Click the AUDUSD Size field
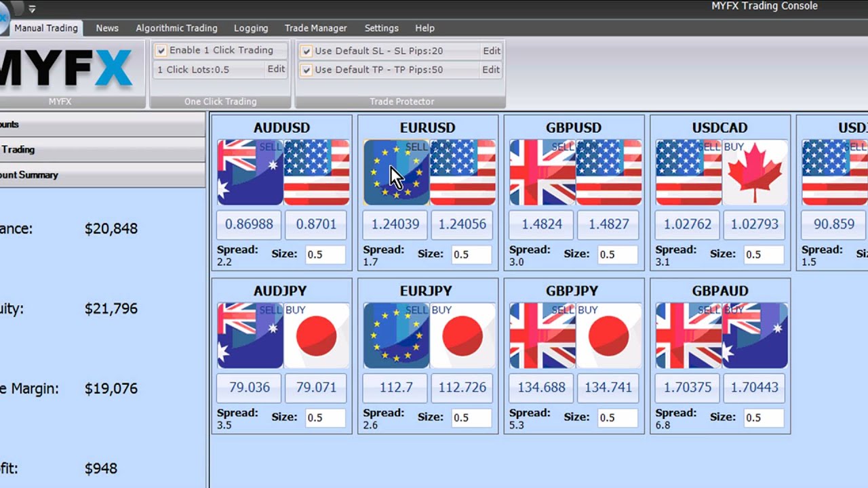 coord(325,255)
